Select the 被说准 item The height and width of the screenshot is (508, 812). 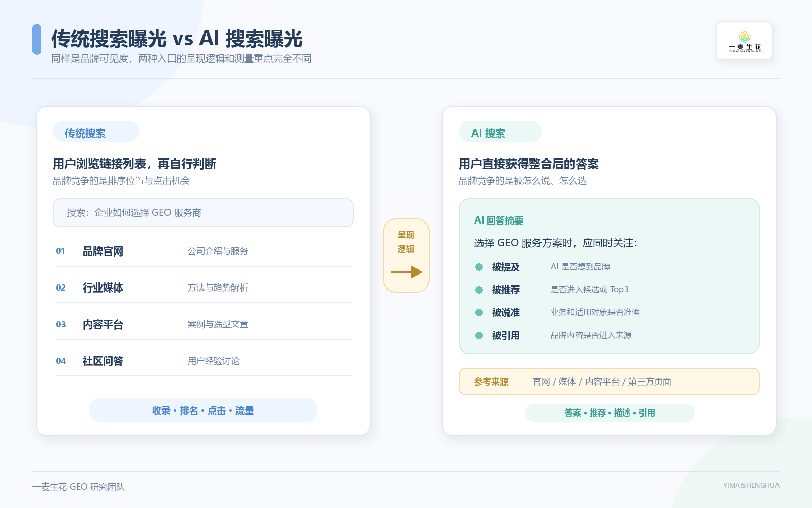coord(506,312)
